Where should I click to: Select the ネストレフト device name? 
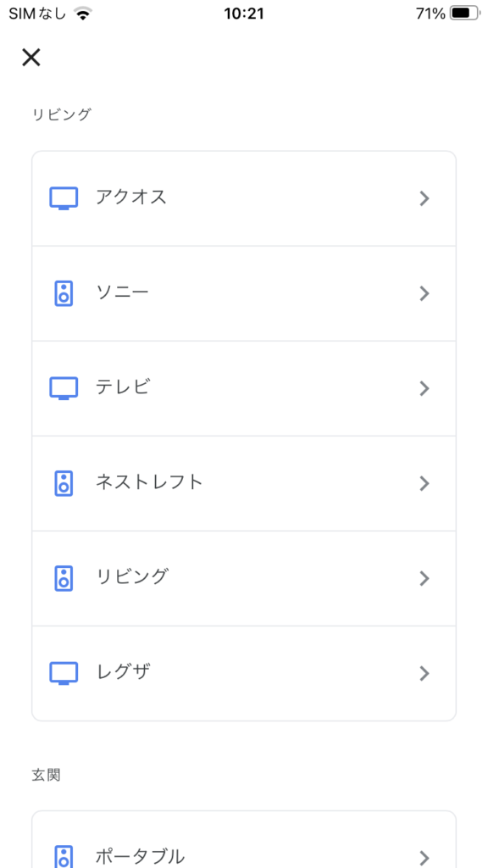coord(149,482)
